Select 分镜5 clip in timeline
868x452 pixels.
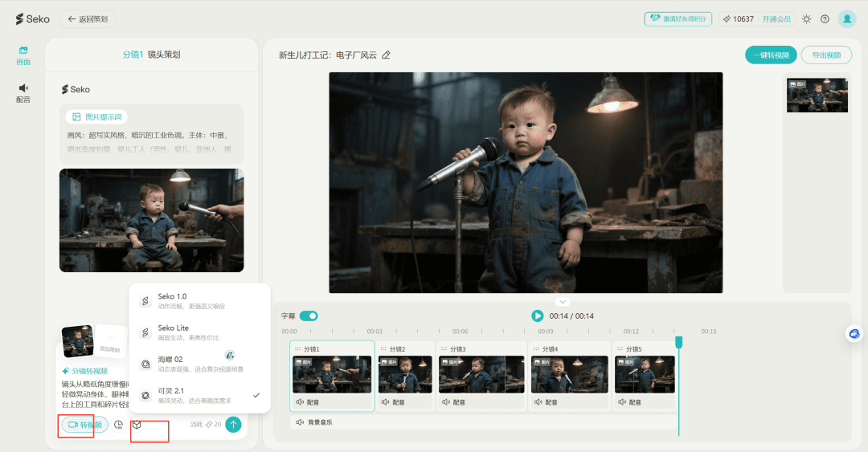coord(645,377)
